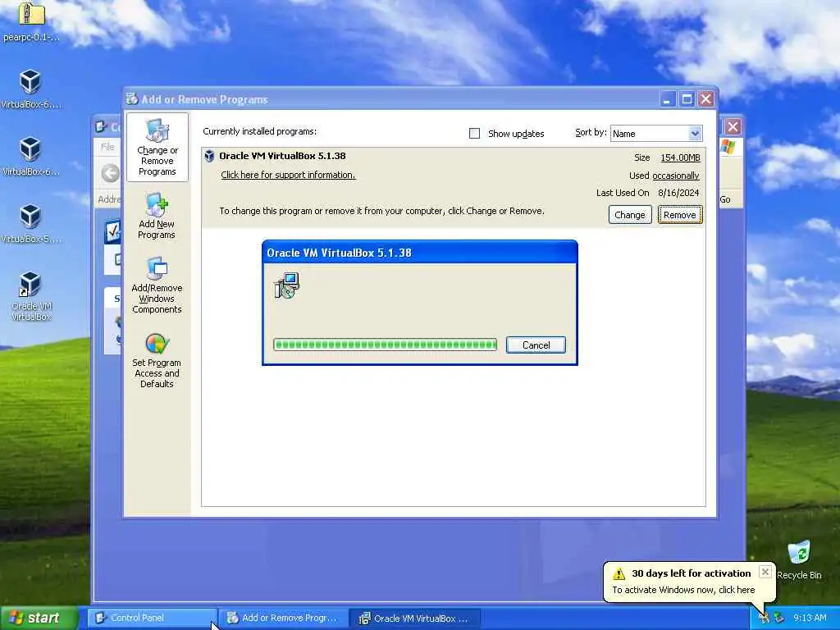The width and height of the screenshot is (840, 630).
Task: Open the pearpc zip folder on desktop
Action: click(x=32, y=13)
